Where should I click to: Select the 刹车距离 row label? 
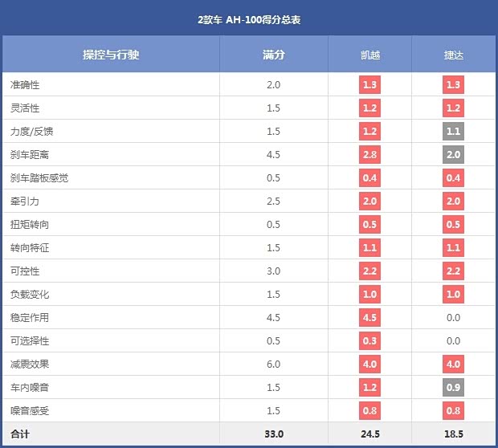click(31, 154)
